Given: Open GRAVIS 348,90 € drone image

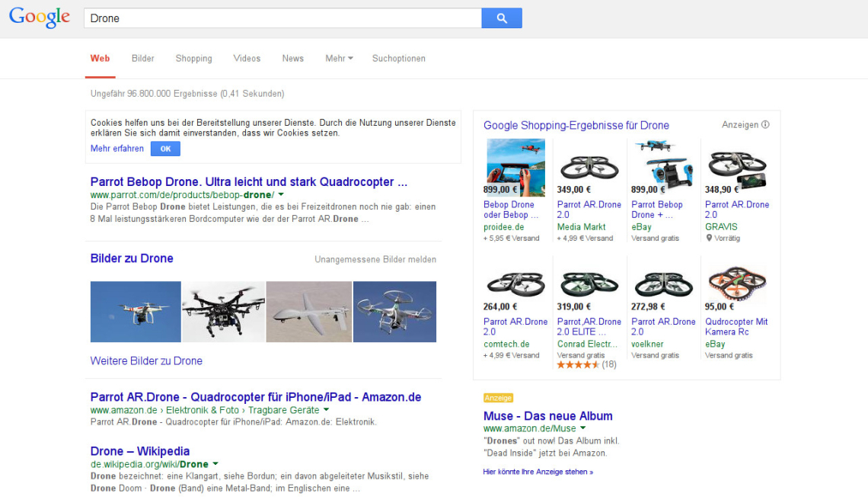Looking at the screenshot, I should [737, 168].
